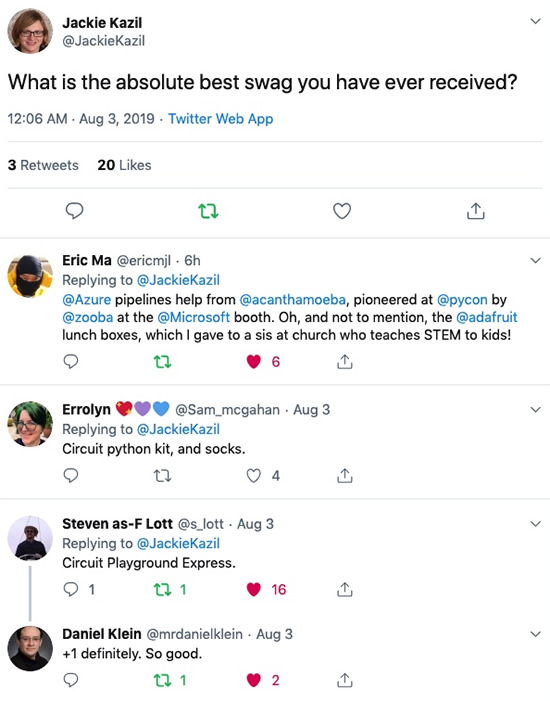Like Jackie Kazil's main tweet
Screen dimensions: 550x701
point(342,211)
